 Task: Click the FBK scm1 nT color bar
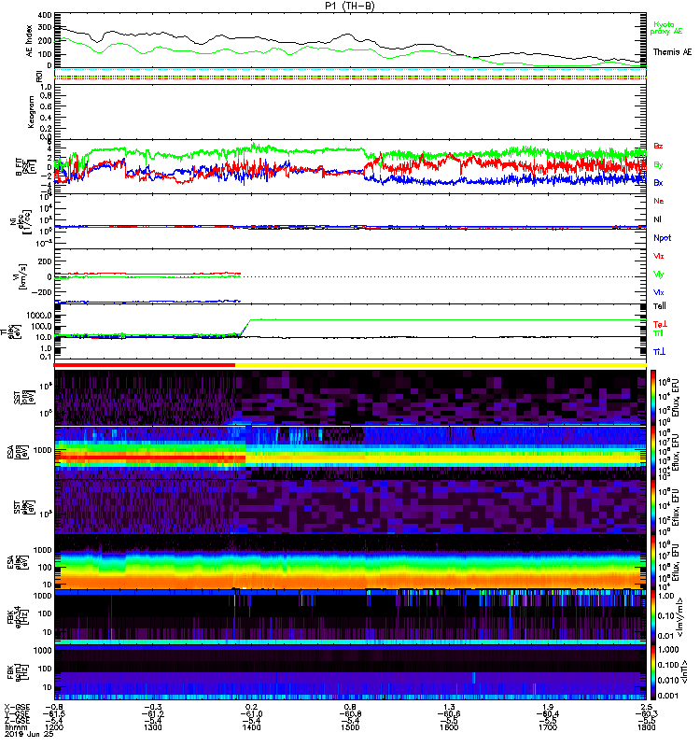pyautogui.click(x=652, y=672)
